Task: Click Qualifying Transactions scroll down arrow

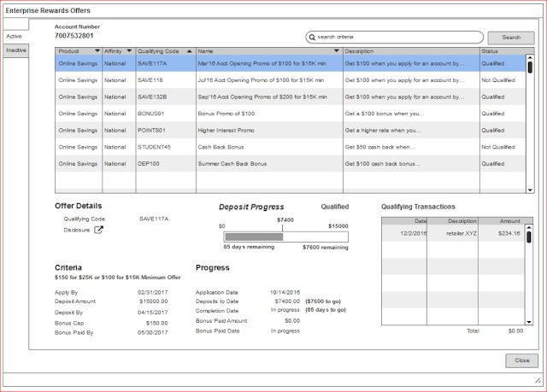Action: coord(529,322)
